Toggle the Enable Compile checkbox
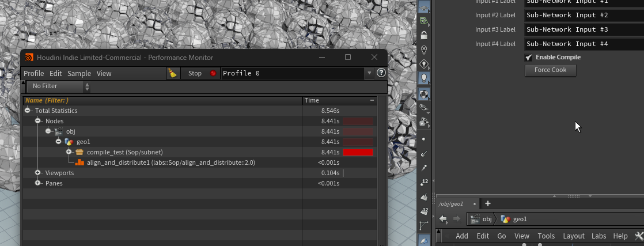644x246 pixels. [529, 58]
